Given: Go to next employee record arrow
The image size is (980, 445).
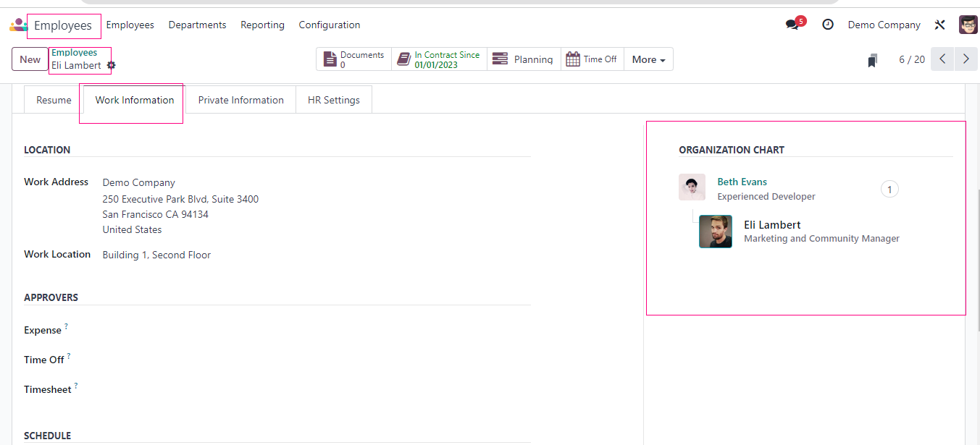Looking at the screenshot, I should pos(966,59).
